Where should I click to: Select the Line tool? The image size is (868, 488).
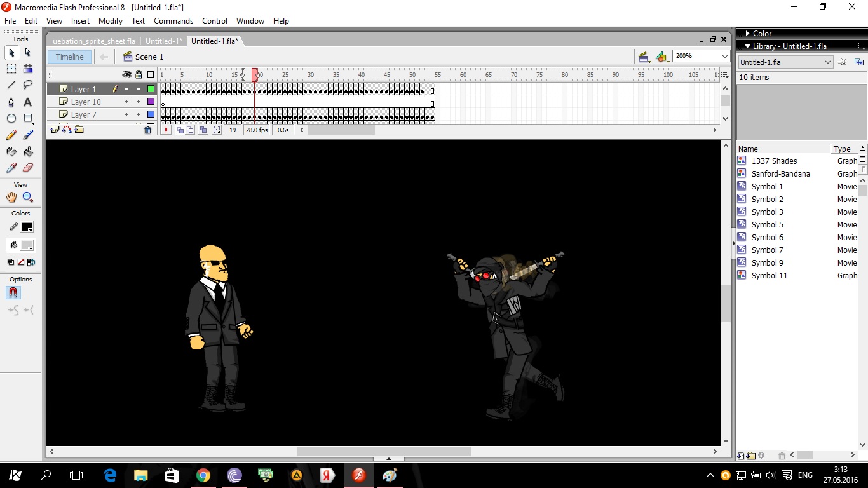[x=11, y=85]
